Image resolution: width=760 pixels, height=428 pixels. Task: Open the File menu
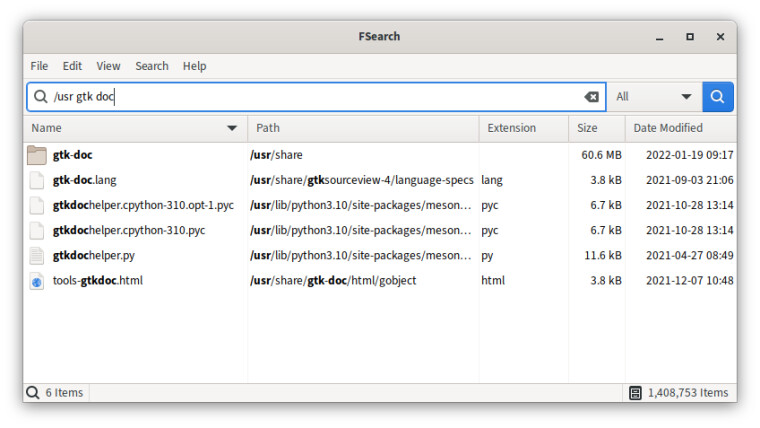coord(39,66)
